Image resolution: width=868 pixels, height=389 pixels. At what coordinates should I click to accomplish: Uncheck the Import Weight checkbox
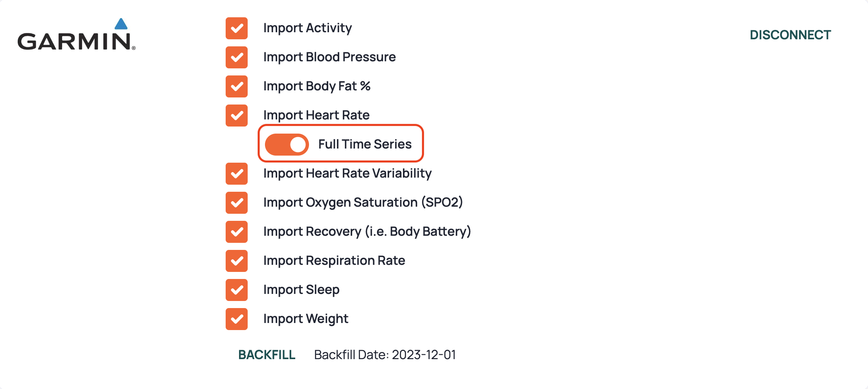[237, 319]
